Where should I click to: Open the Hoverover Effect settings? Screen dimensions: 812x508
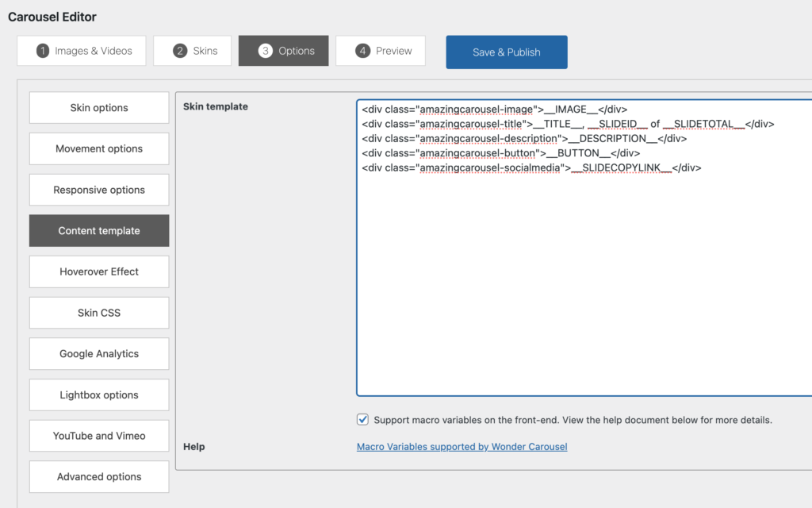point(98,271)
